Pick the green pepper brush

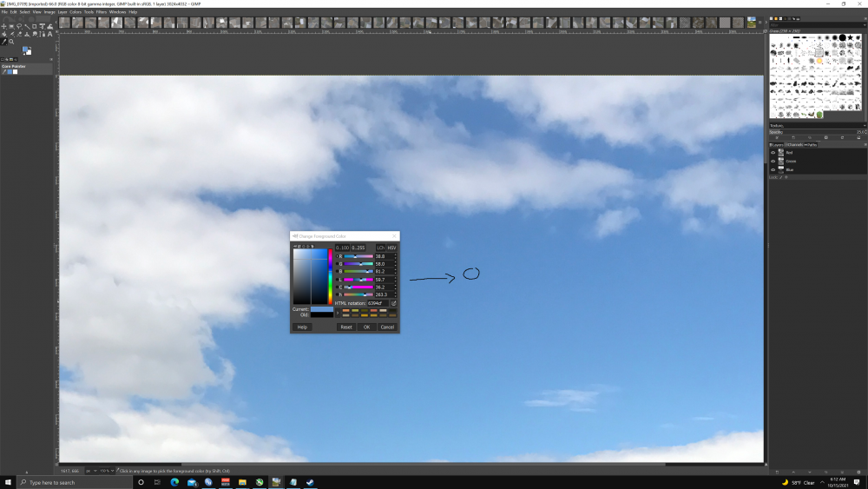pyautogui.click(x=819, y=115)
